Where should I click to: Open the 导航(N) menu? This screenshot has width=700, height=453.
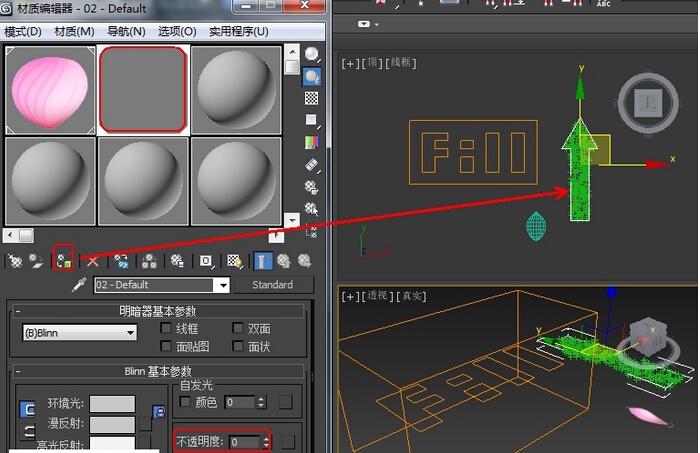[x=126, y=32]
